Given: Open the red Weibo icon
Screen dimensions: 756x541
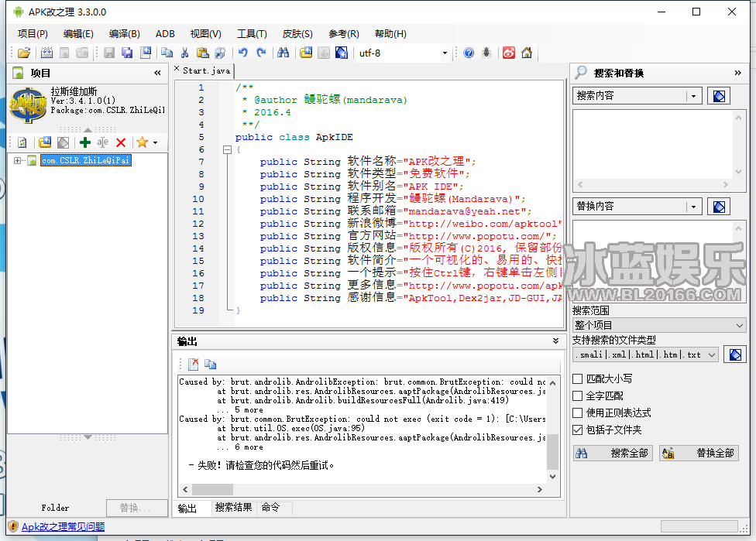Looking at the screenshot, I should (x=509, y=53).
